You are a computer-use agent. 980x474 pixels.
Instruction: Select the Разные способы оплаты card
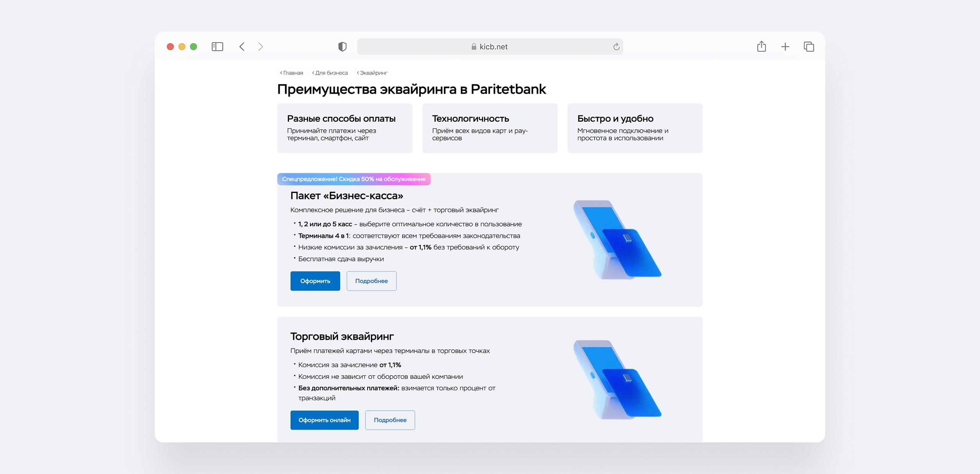click(345, 128)
